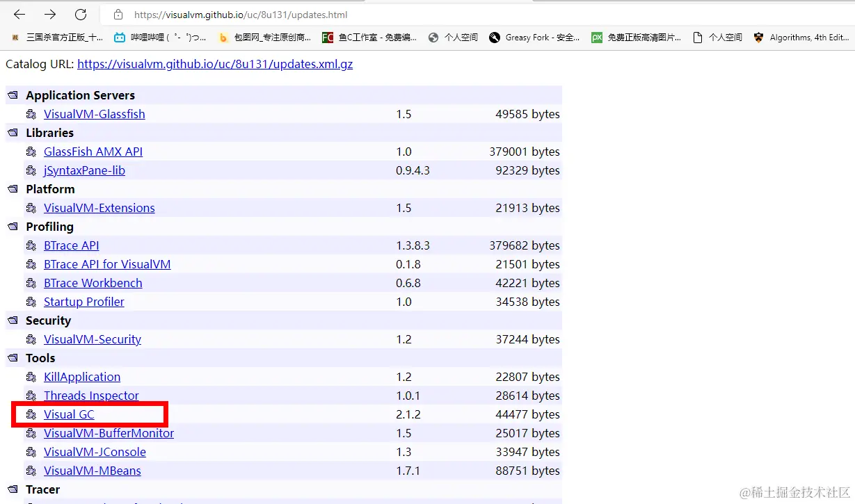Click the Platform category icon
This screenshot has height=504, width=855.
click(13, 189)
